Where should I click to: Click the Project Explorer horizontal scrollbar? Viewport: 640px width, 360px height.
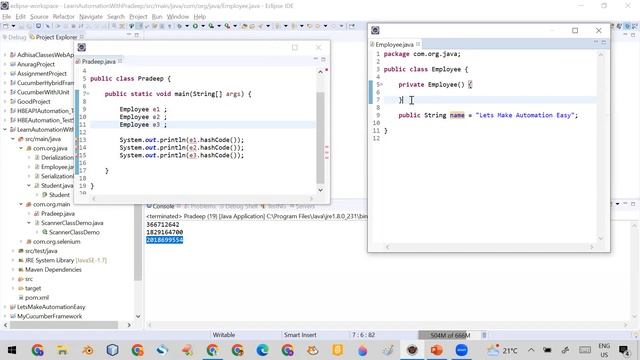tap(64, 325)
